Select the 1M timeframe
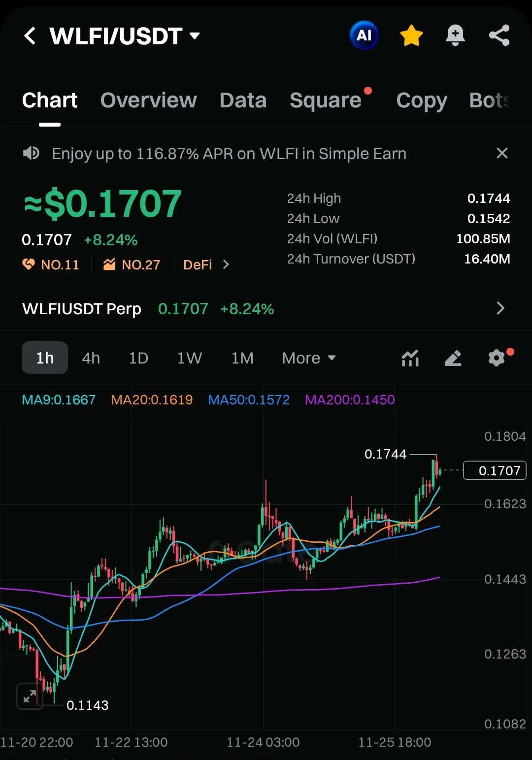 coord(242,358)
